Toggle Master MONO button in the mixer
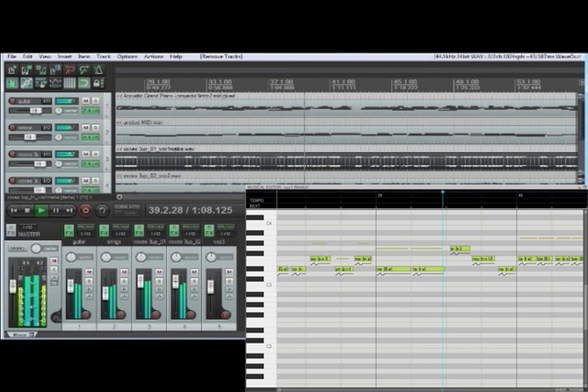The width and height of the screenshot is (588, 392). [17, 248]
